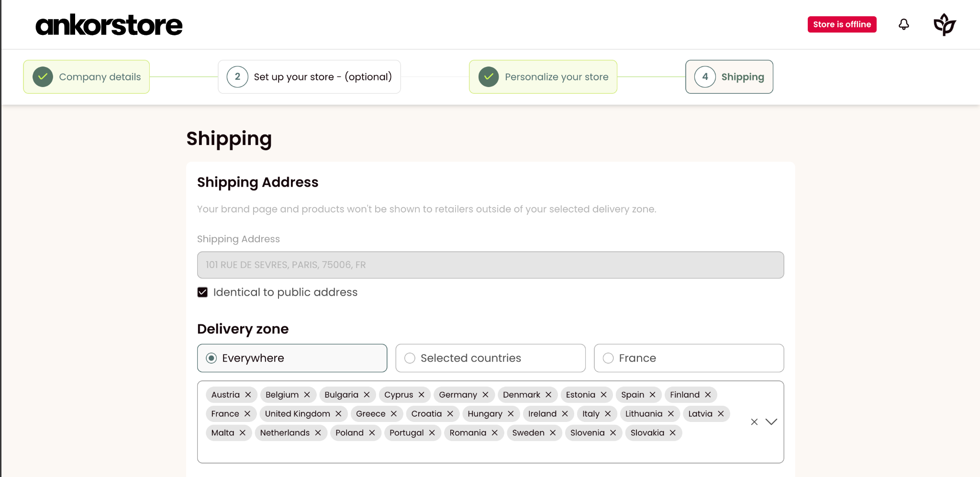Go to the ankorstore home logo

pyautogui.click(x=109, y=25)
